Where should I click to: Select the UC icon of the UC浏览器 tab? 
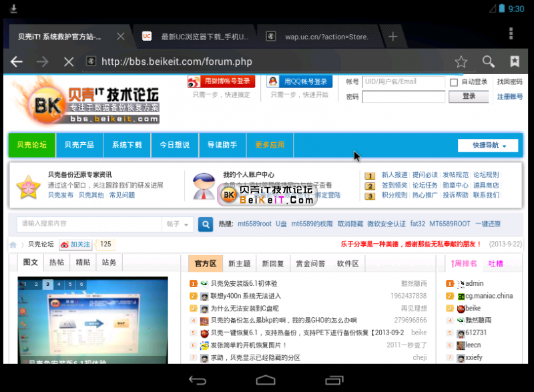point(147,36)
